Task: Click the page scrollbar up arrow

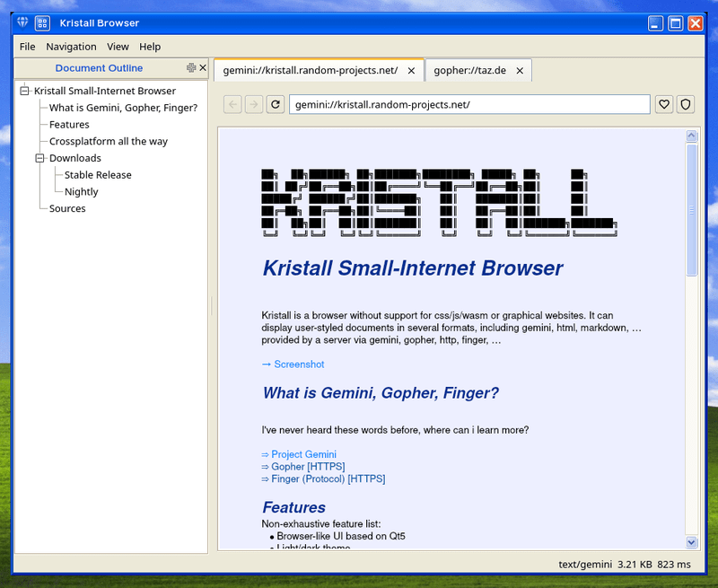Action: click(x=691, y=136)
